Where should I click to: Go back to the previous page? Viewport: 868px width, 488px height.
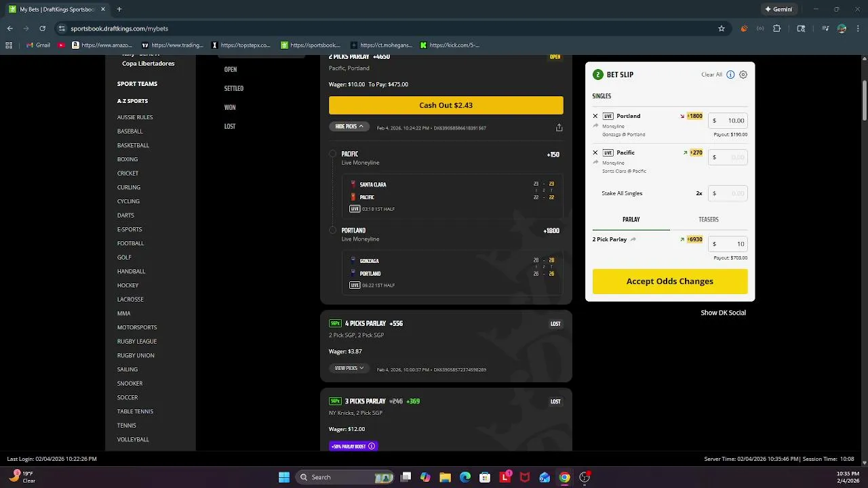click(x=9, y=28)
